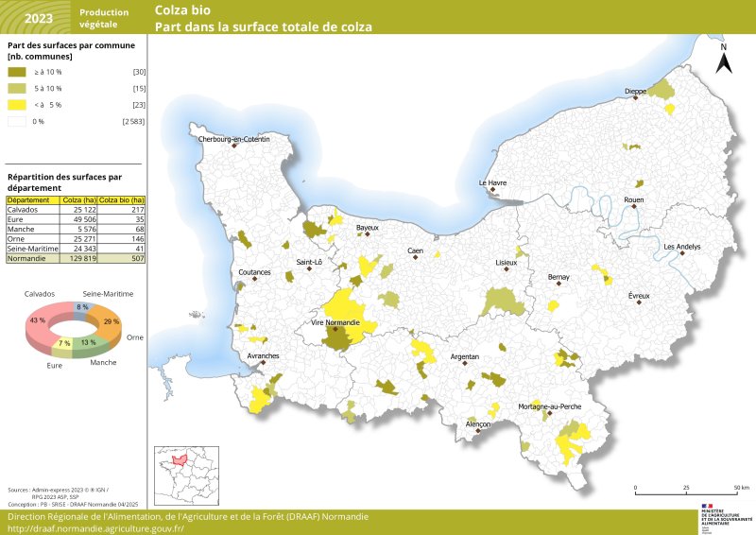The height and width of the screenshot is (535, 756).
Task: Click the Lisieux city marker
Action: (x=507, y=268)
